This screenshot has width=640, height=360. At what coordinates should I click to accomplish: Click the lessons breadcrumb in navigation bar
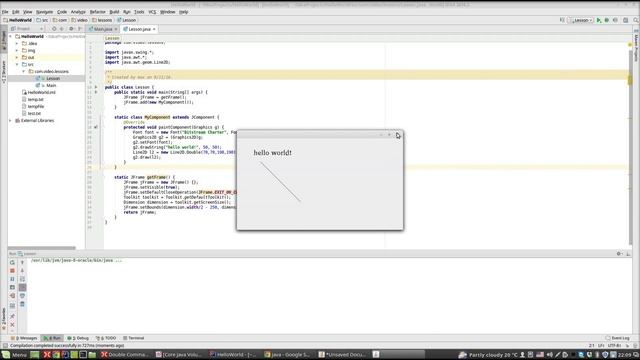102,20
